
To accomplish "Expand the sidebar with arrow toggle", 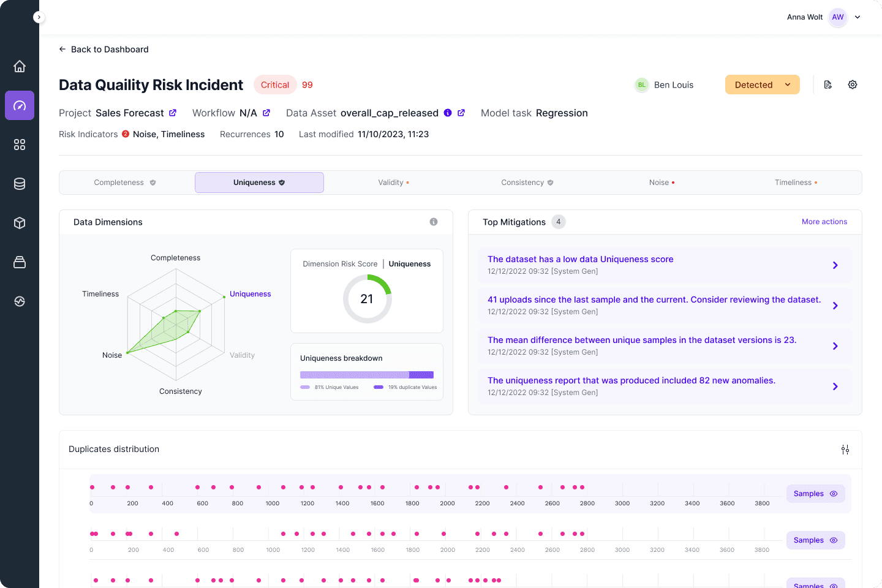I will pyautogui.click(x=39, y=17).
